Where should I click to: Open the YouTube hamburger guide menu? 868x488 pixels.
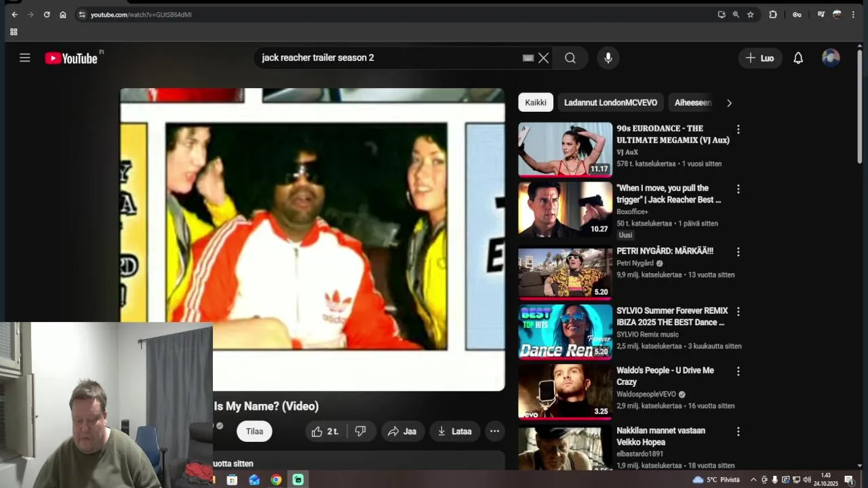click(25, 58)
